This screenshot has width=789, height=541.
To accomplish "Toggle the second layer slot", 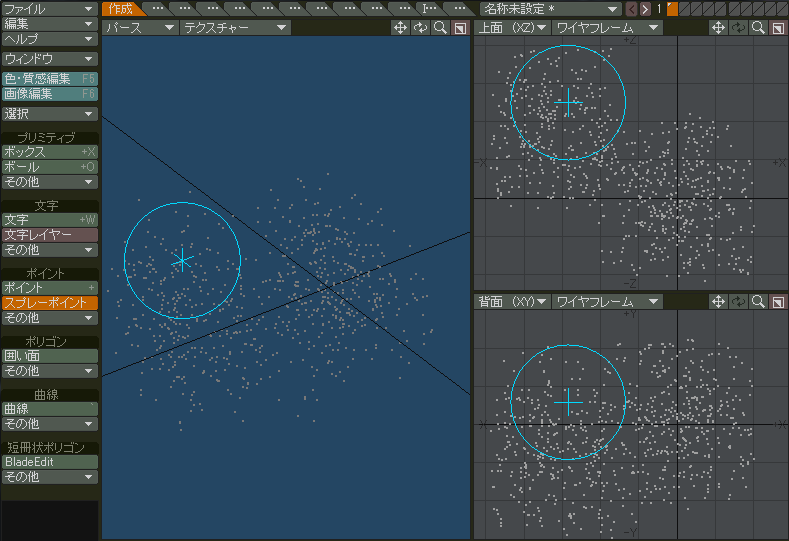I will pyautogui.click(x=684, y=9).
